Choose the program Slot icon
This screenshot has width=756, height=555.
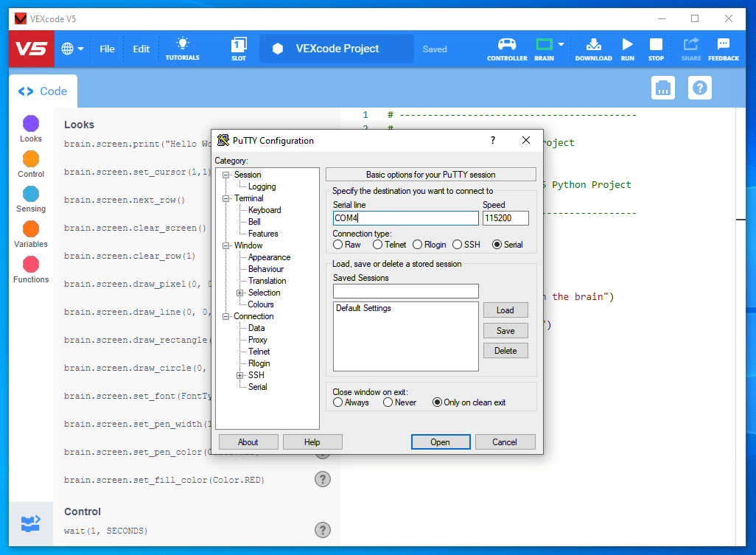(x=239, y=48)
